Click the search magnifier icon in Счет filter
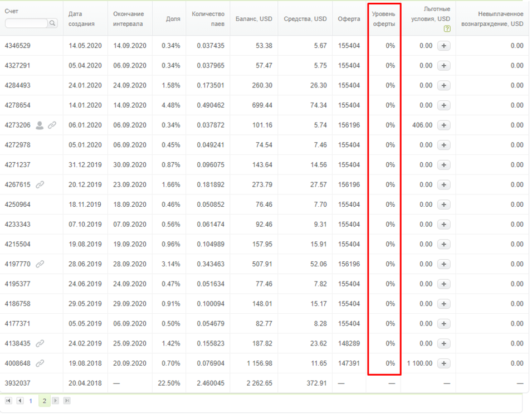This screenshot has height=418, width=532. tap(52, 23)
